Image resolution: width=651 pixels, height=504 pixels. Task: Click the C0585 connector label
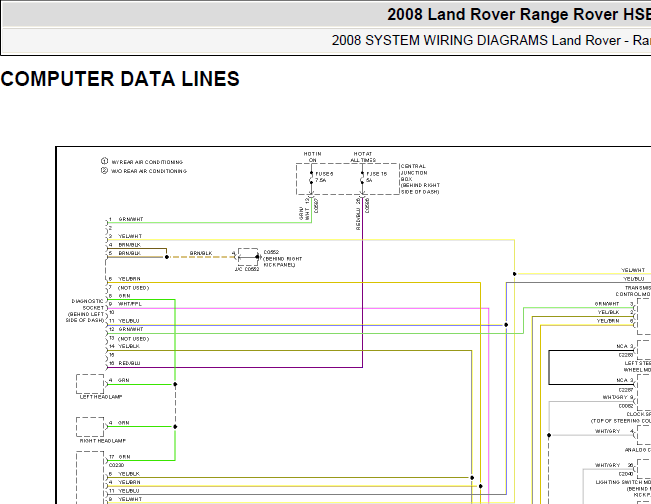click(367, 206)
